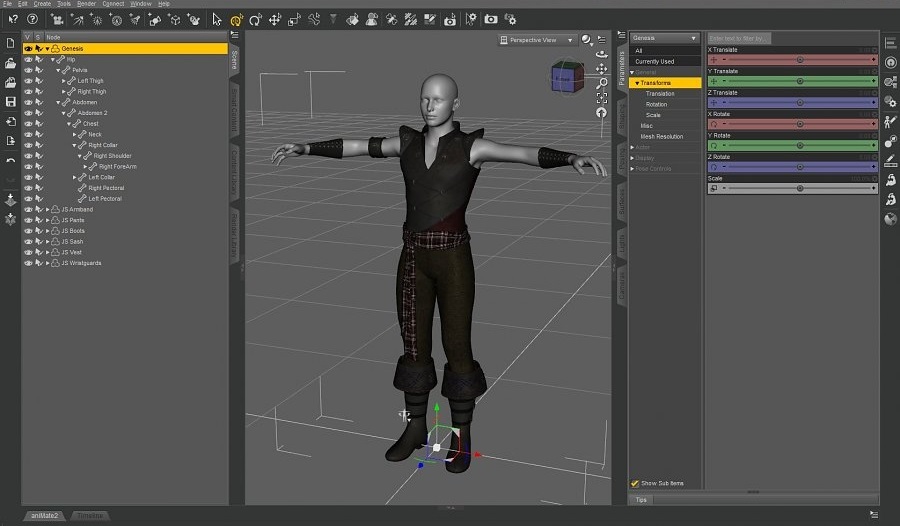The width and height of the screenshot is (900, 526).
Task: Select the Node Selection arrow tool
Action: pos(216,20)
